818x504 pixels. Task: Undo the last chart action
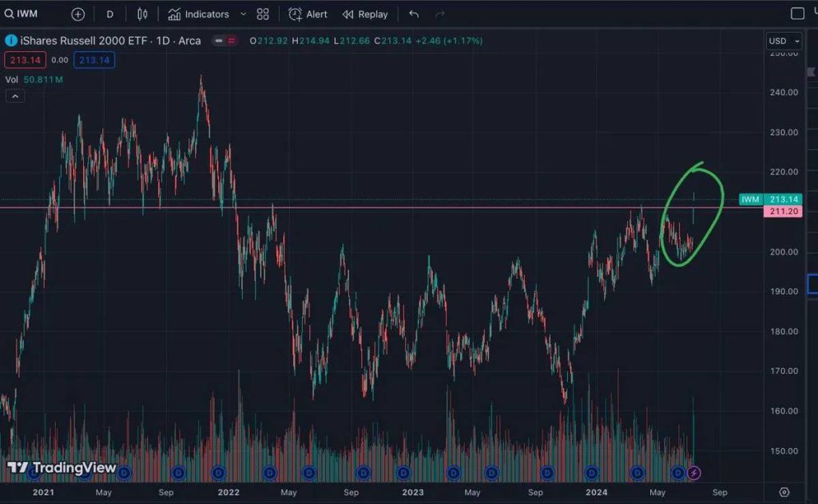[x=413, y=14]
